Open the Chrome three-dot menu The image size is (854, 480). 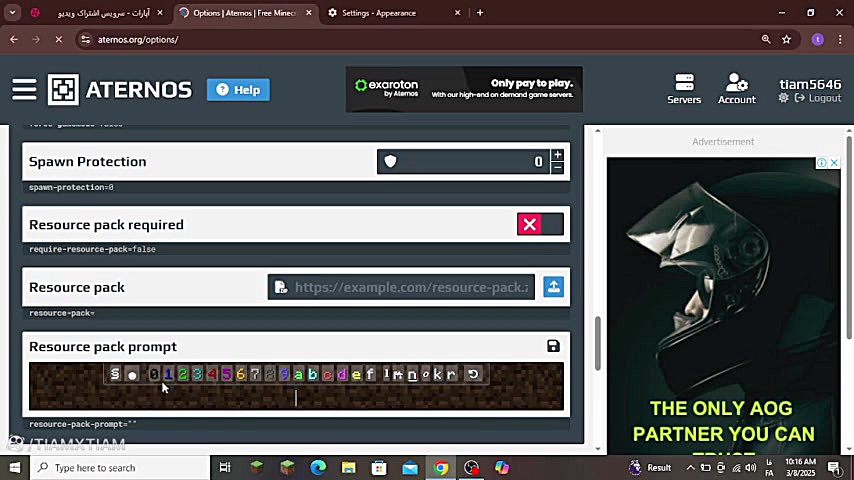pyautogui.click(x=840, y=39)
